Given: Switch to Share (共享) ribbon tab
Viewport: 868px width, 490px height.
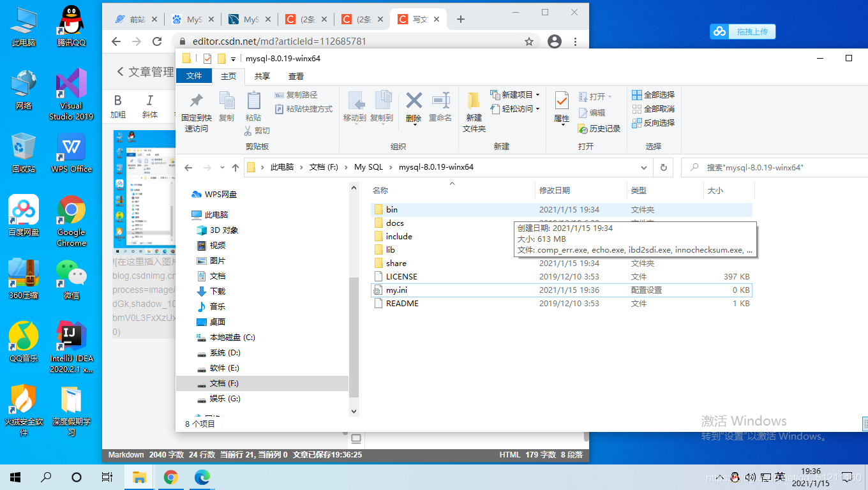Looking at the screenshot, I should point(262,76).
